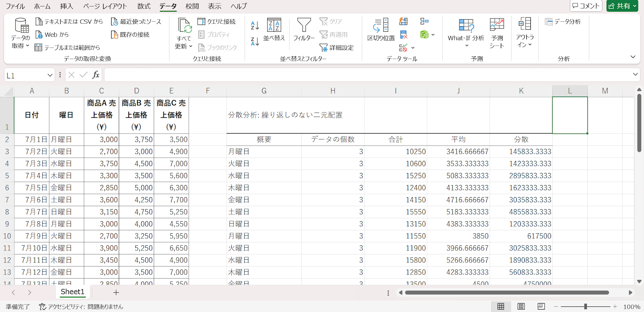Click the green Data Model icon

[x=424, y=35]
